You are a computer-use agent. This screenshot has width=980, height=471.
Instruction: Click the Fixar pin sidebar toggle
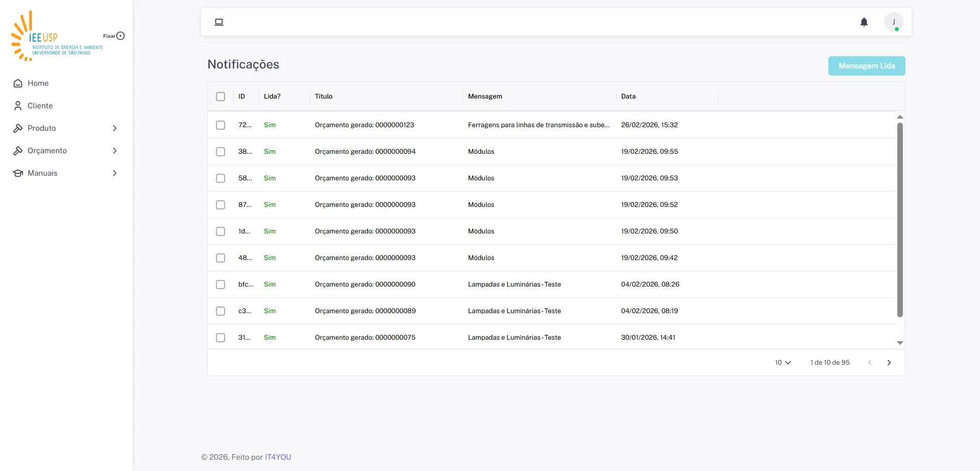120,36
